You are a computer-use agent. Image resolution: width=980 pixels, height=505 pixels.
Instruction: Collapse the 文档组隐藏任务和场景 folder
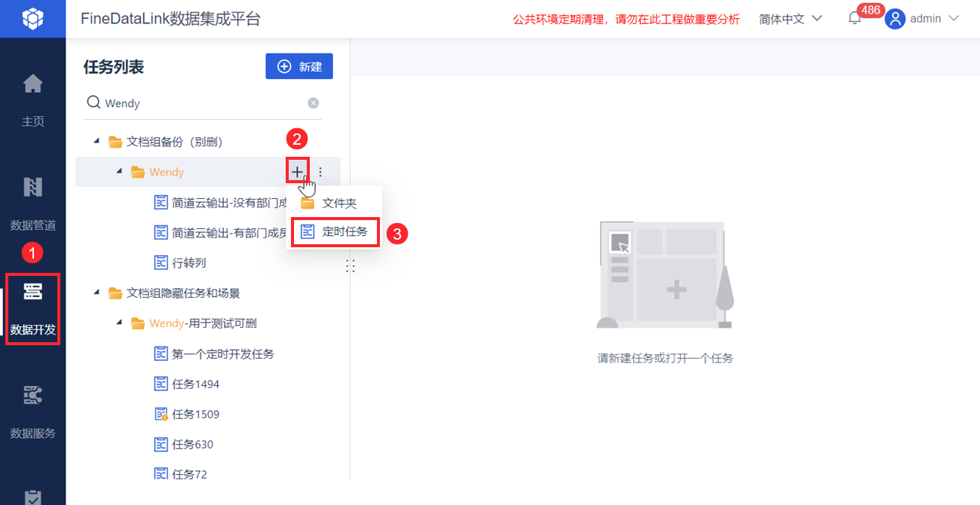pyautogui.click(x=96, y=292)
